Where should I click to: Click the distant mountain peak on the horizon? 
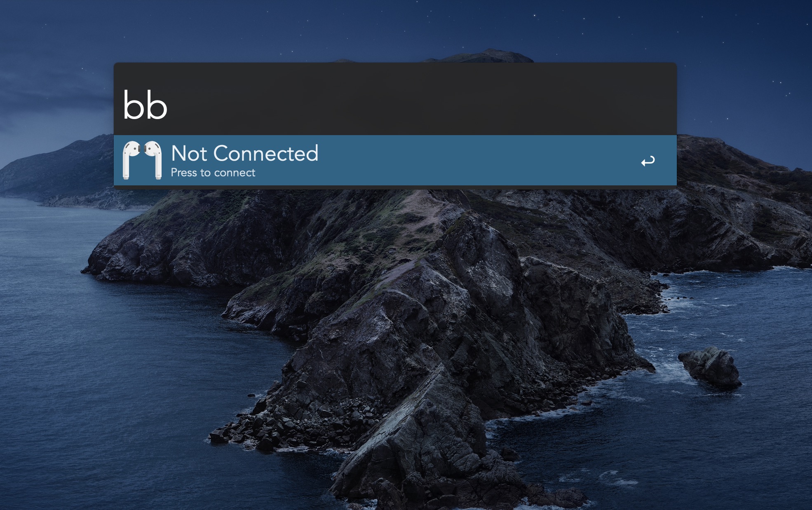point(490,54)
